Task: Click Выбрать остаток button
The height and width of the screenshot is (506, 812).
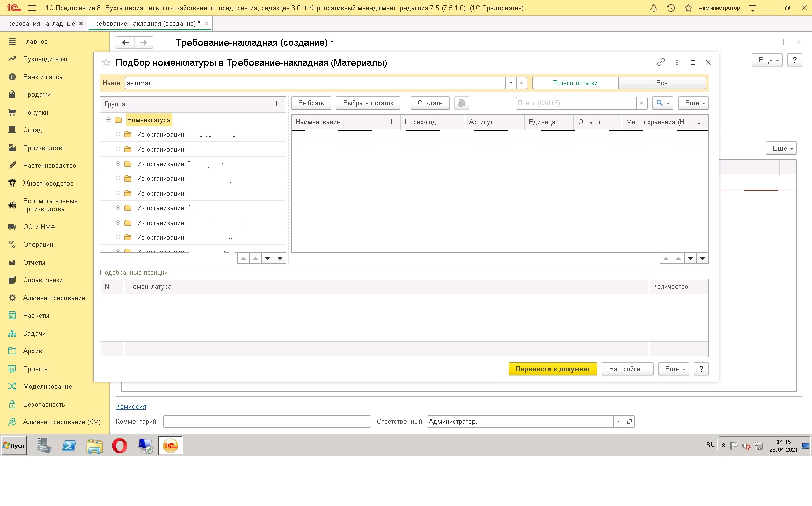Action: tap(368, 103)
